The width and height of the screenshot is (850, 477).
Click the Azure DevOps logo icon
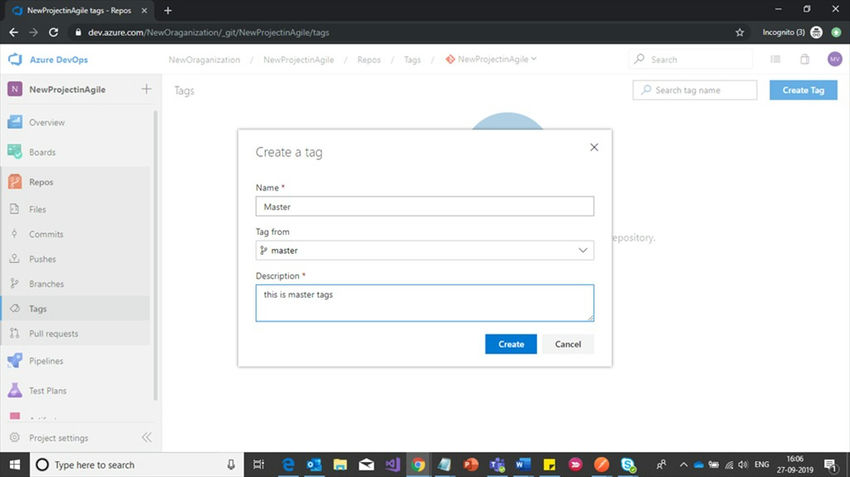15,59
